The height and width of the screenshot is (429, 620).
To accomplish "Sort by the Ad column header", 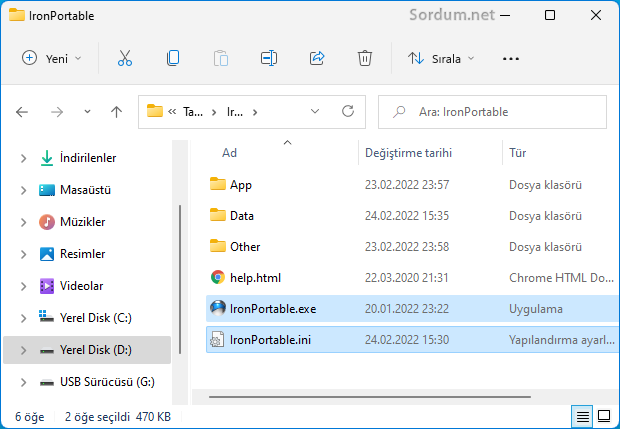I will tap(229, 153).
